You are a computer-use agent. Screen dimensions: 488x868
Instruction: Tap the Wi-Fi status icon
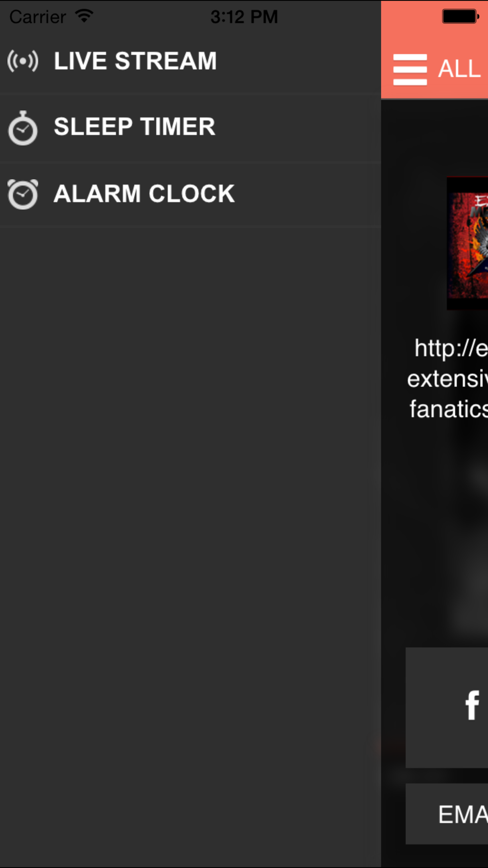click(x=84, y=16)
